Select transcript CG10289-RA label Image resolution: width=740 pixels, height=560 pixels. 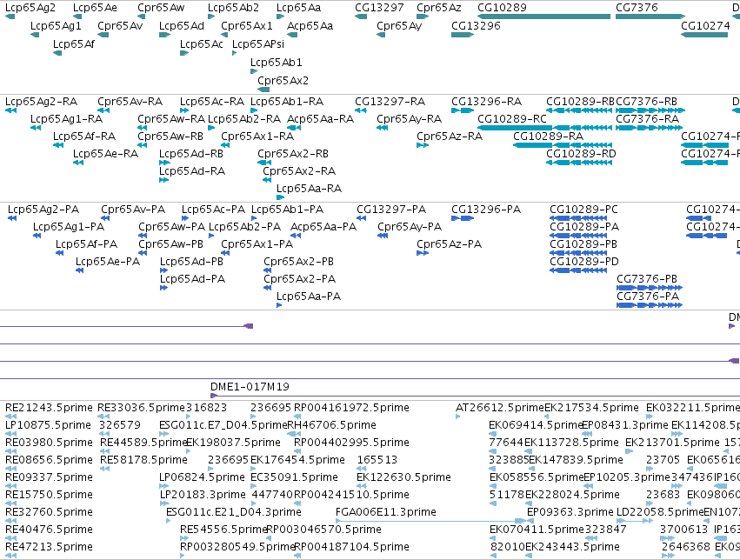pyautogui.click(x=549, y=137)
